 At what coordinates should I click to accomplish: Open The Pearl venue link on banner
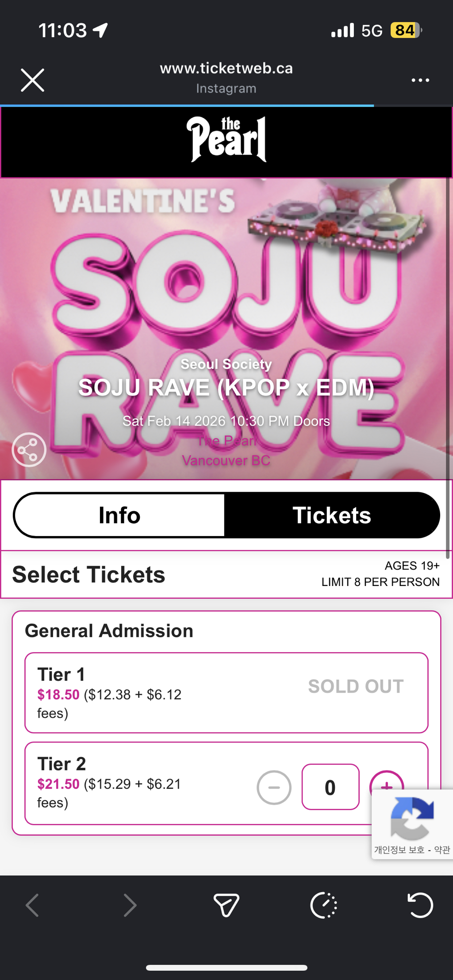226,441
